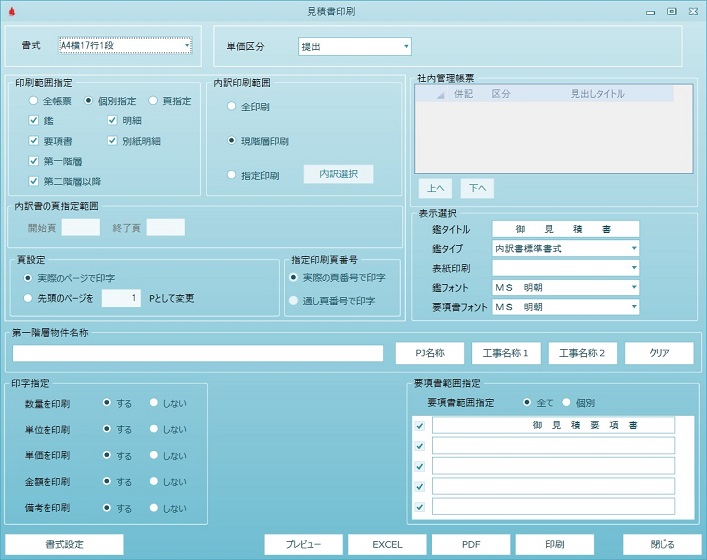The width and height of the screenshot is (707, 560).
Task: Select 先頭のページを radio button
Action: click(28, 298)
